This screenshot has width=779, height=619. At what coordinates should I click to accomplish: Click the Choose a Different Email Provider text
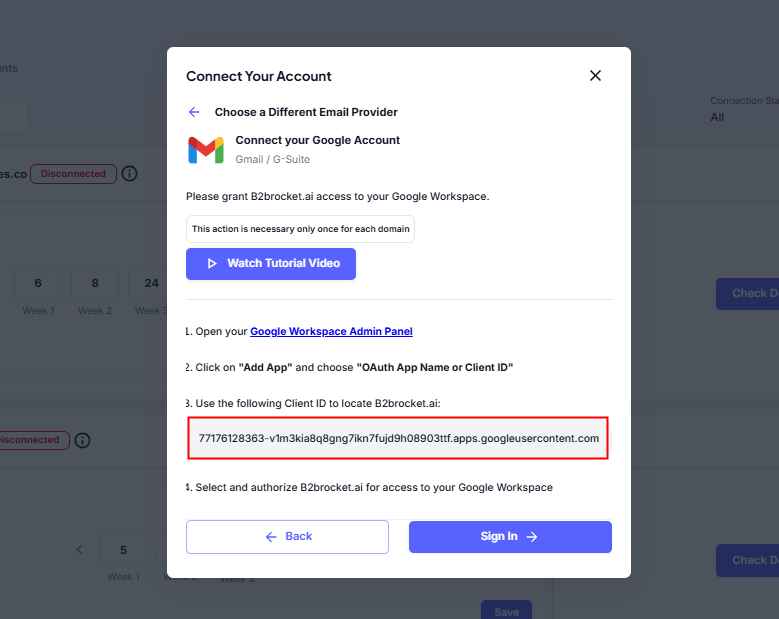pos(306,112)
